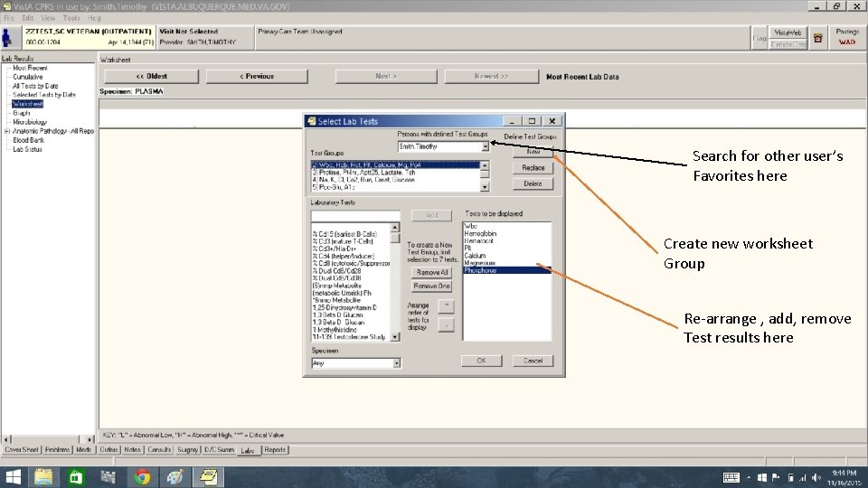Click the Remove All button
This screenshot has width=868, height=488.
click(x=432, y=272)
